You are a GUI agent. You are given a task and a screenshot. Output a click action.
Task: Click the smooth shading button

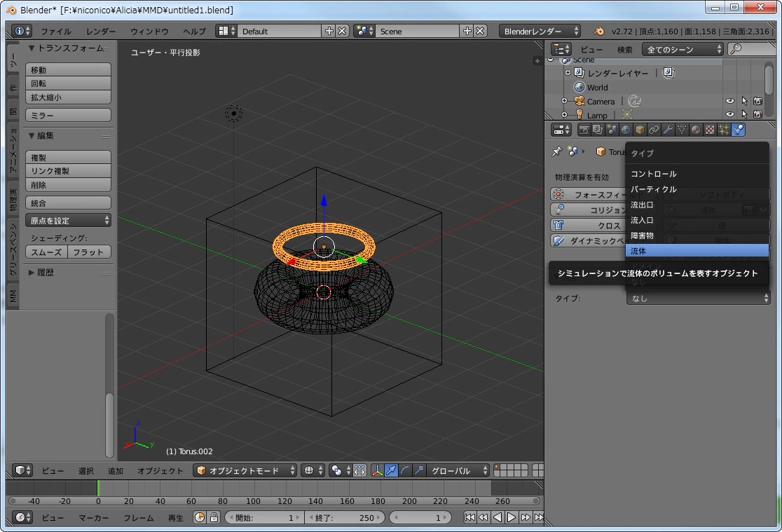[x=46, y=252]
